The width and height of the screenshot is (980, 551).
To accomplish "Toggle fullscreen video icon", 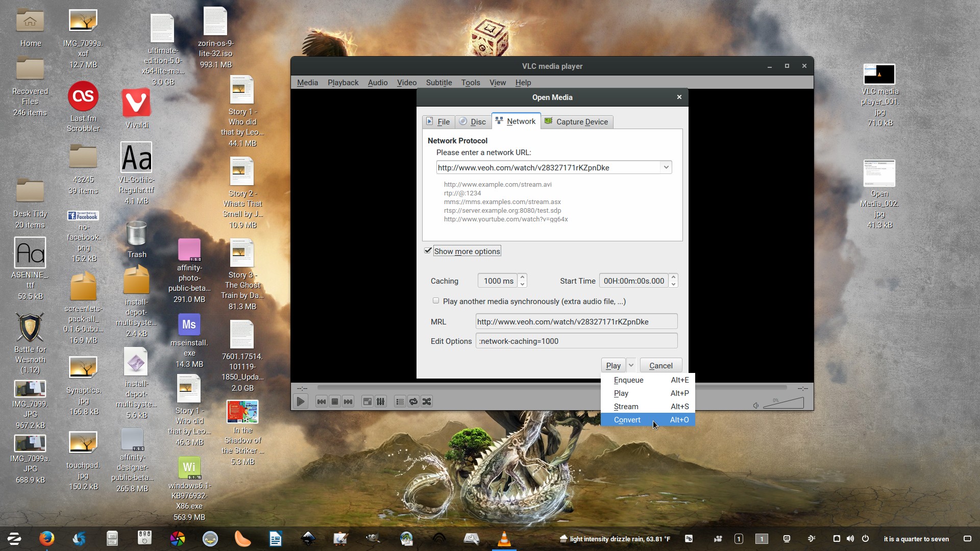I will tap(367, 402).
